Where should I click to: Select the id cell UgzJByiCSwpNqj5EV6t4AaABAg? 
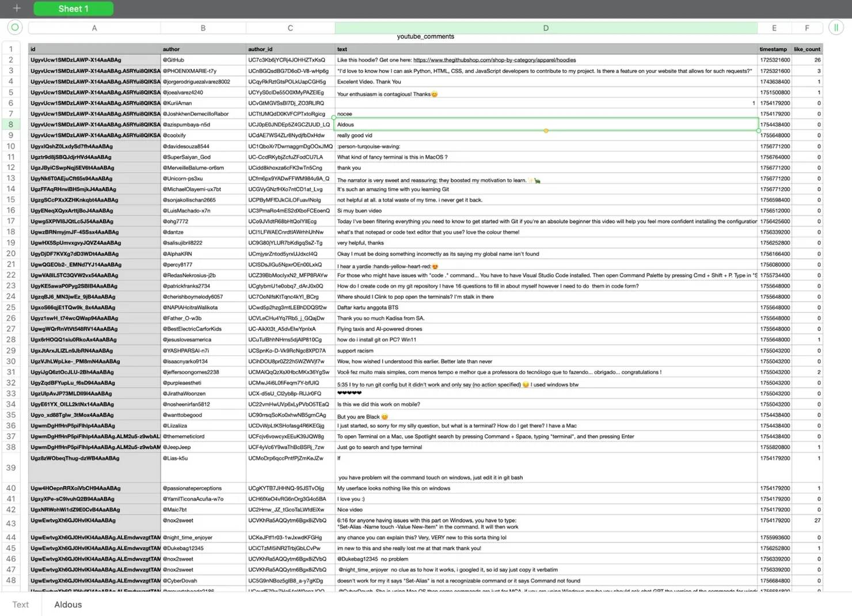pyautogui.click(x=94, y=168)
